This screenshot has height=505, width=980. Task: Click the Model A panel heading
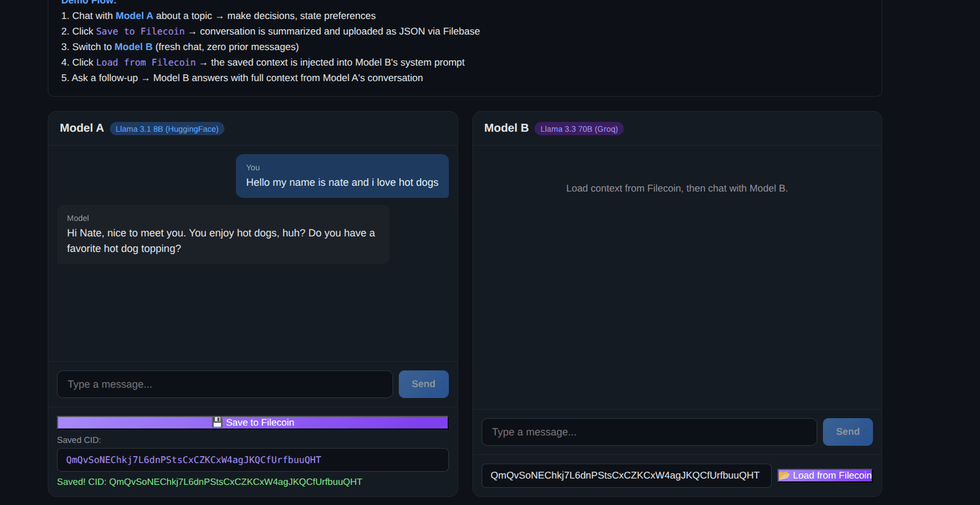(82, 128)
